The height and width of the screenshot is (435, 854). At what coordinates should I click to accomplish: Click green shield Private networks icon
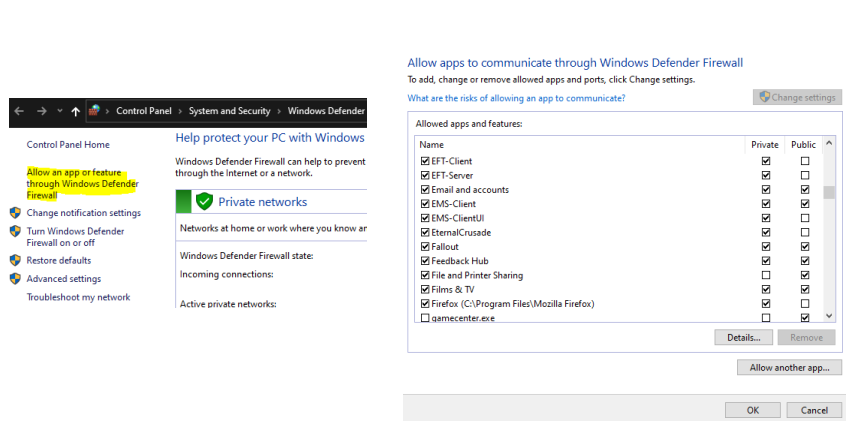point(204,201)
